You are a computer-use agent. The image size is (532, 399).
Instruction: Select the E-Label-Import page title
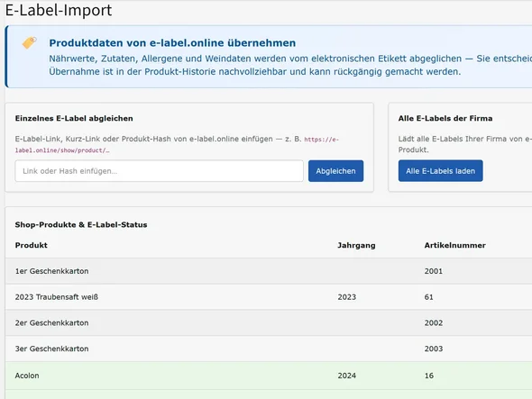[x=59, y=10]
